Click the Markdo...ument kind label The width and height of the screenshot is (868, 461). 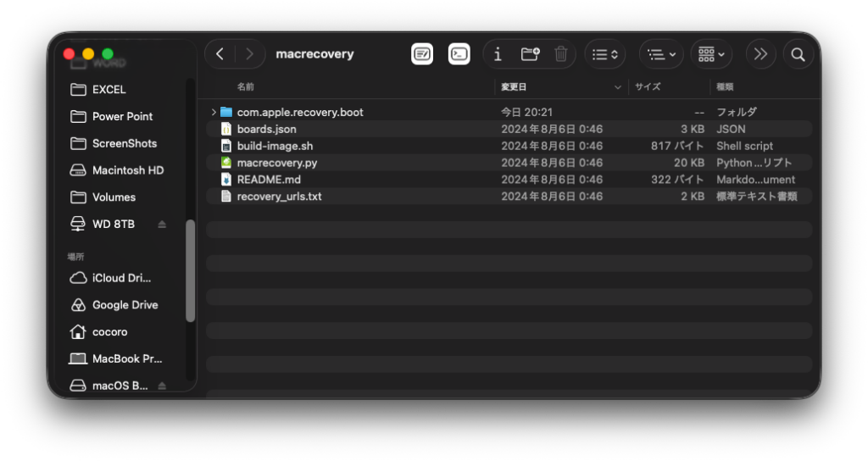point(755,180)
